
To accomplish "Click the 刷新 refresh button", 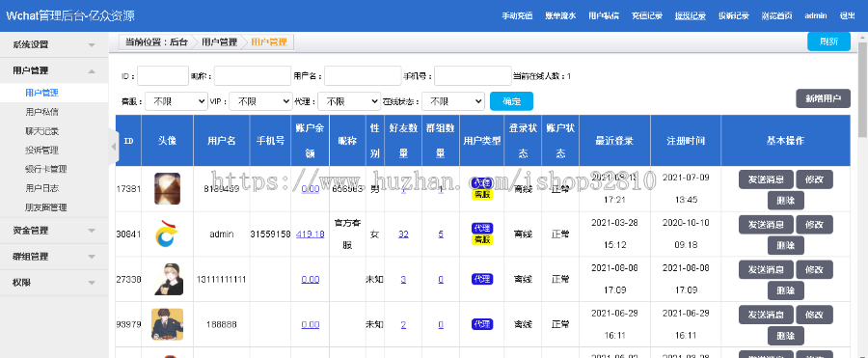I will coord(828,41).
